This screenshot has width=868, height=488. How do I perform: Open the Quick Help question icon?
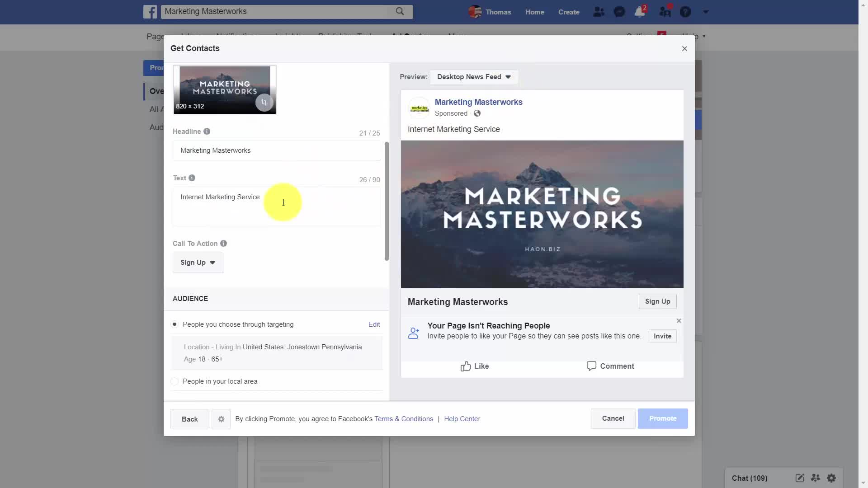click(x=685, y=12)
